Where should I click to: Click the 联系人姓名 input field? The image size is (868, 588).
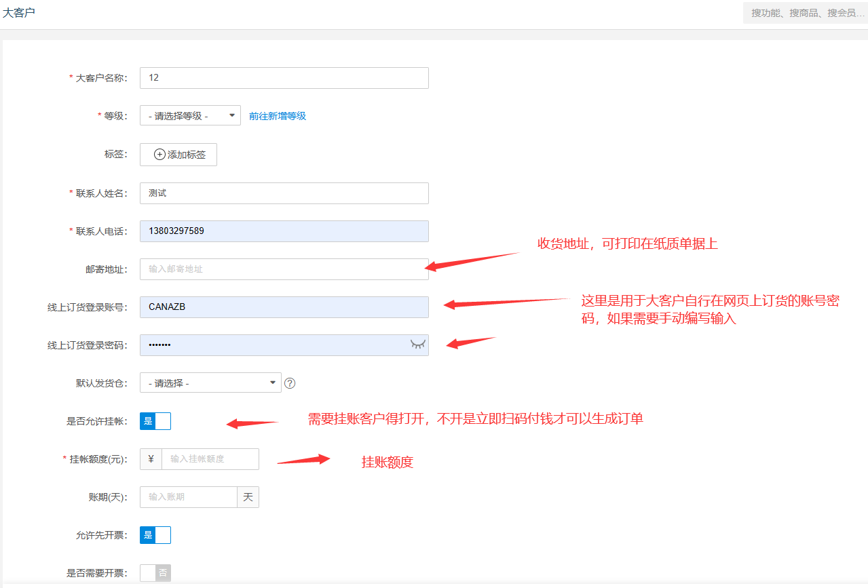(x=284, y=193)
